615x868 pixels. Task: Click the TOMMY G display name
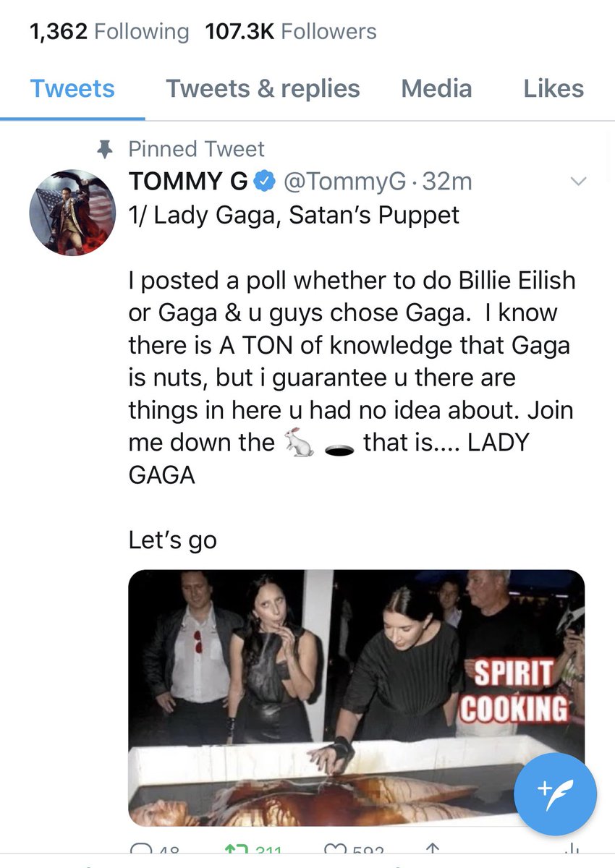[x=187, y=182]
